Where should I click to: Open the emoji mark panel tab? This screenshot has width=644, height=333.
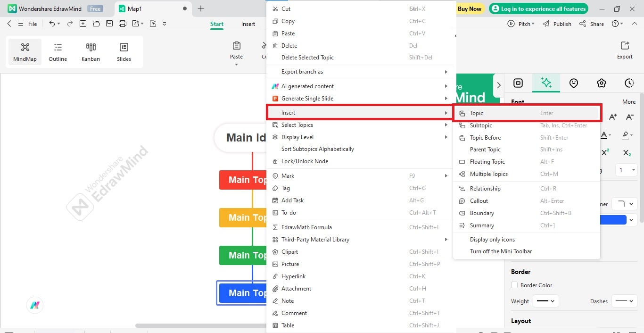(574, 83)
